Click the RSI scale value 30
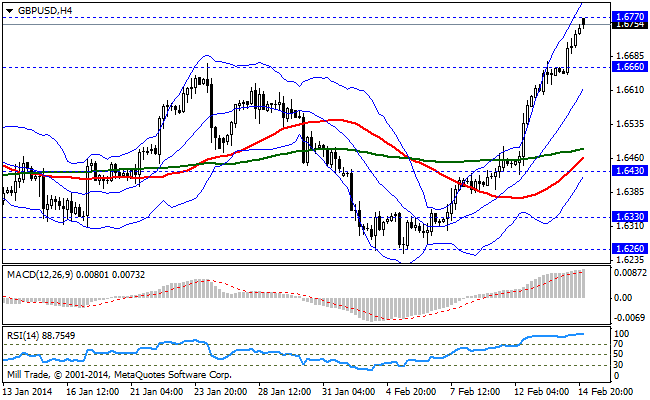Screen dimensions: 650x400 tap(618, 365)
